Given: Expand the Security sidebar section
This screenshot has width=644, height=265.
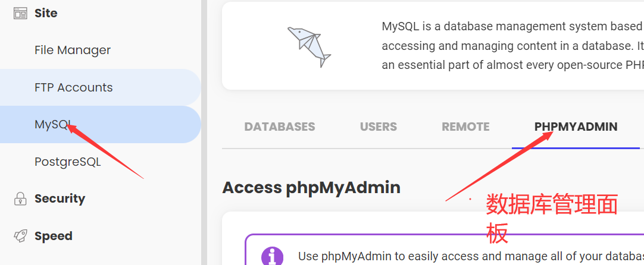Looking at the screenshot, I should [x=60, y=198].
